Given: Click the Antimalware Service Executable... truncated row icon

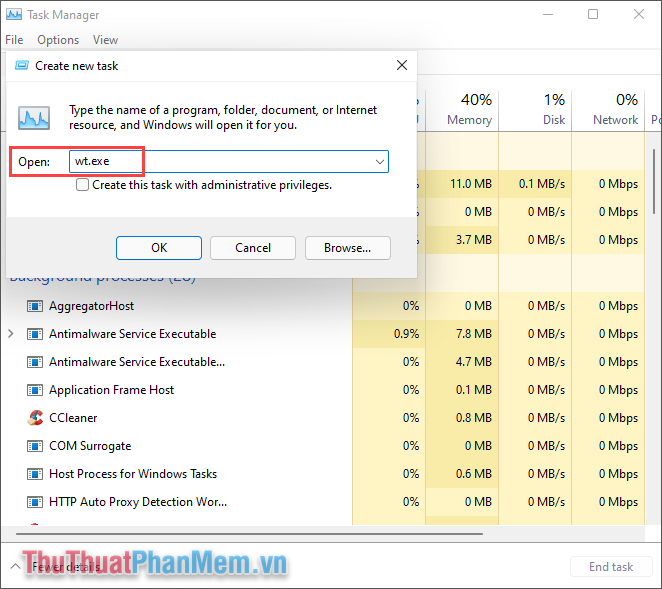Looking at the screenshot, I should click(x=35, y=362).
